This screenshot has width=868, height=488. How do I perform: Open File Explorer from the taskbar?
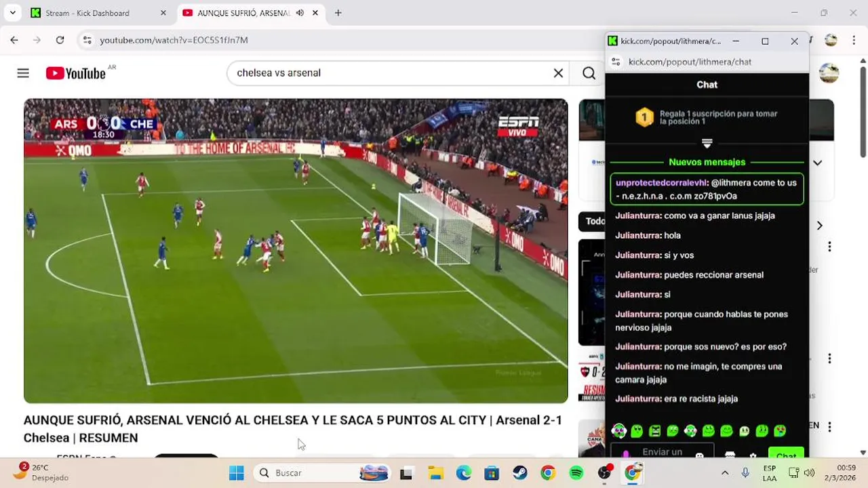click(435, 473)
